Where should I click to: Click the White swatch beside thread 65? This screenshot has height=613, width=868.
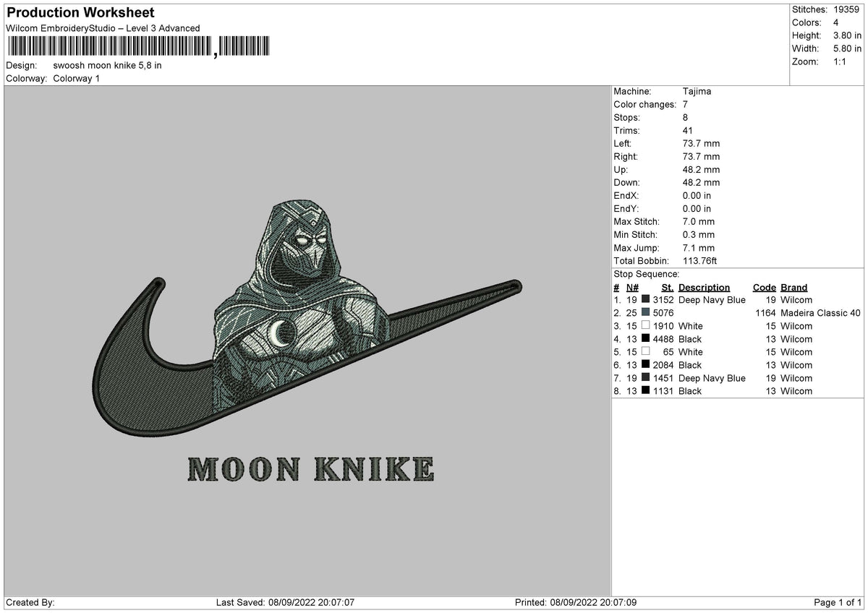[644, 352]
